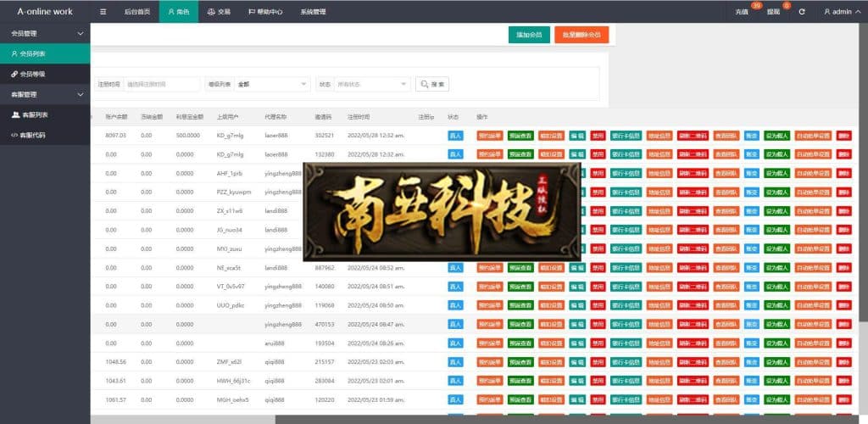
Task: Switch to the 角色 top tab
Action: pos(179,12)
